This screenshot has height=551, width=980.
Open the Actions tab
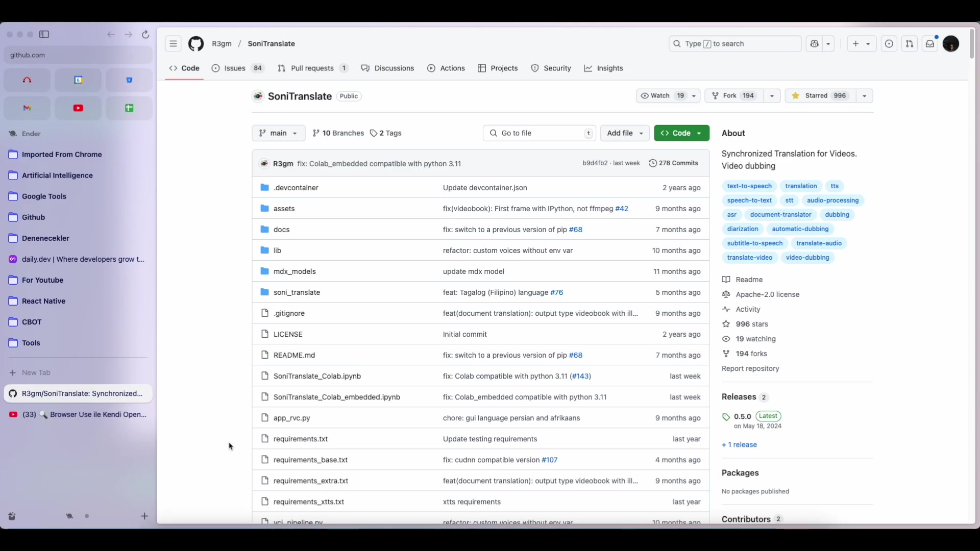[x=446, y=68]
